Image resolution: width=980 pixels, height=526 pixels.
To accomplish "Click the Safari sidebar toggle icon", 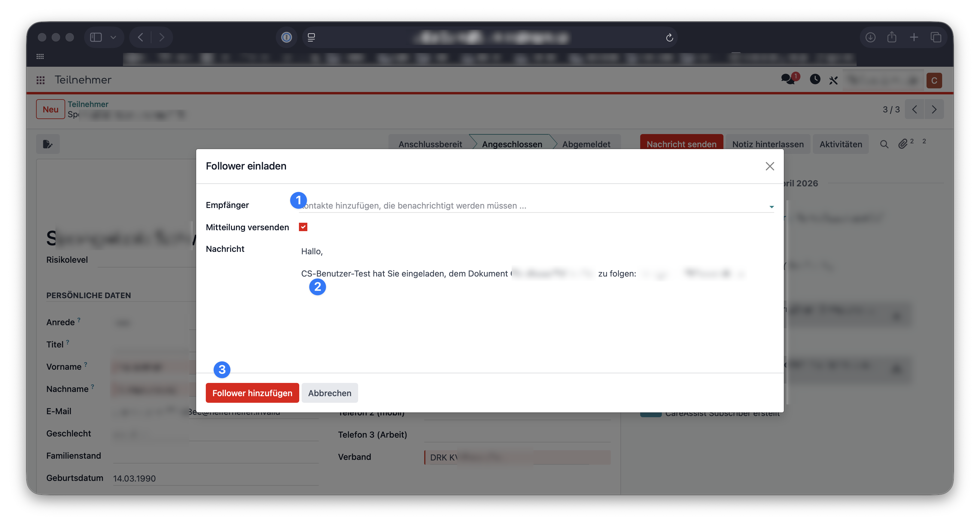I will click(x=96, y=37).
